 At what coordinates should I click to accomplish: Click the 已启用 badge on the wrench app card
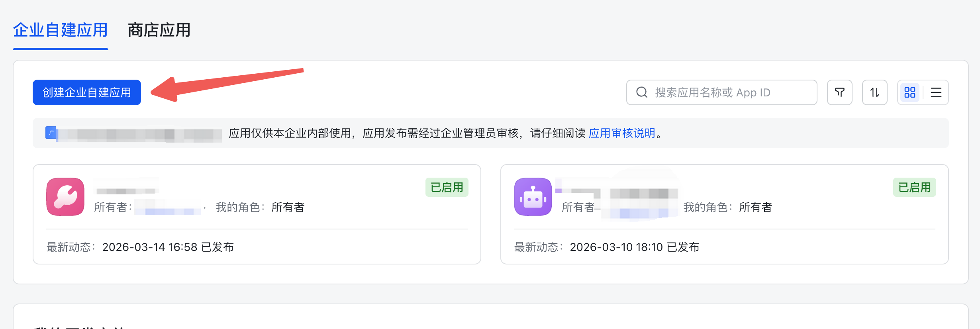447,187
